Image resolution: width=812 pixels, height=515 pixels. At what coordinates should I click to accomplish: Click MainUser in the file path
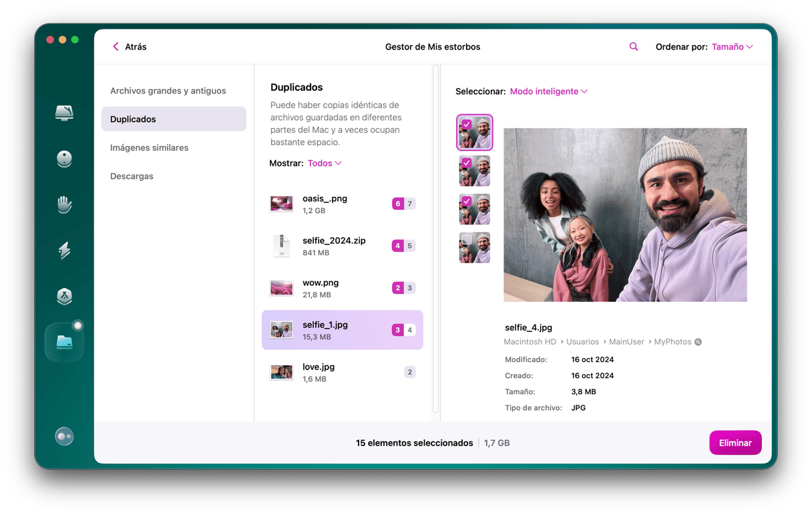[x=626, y=342]
